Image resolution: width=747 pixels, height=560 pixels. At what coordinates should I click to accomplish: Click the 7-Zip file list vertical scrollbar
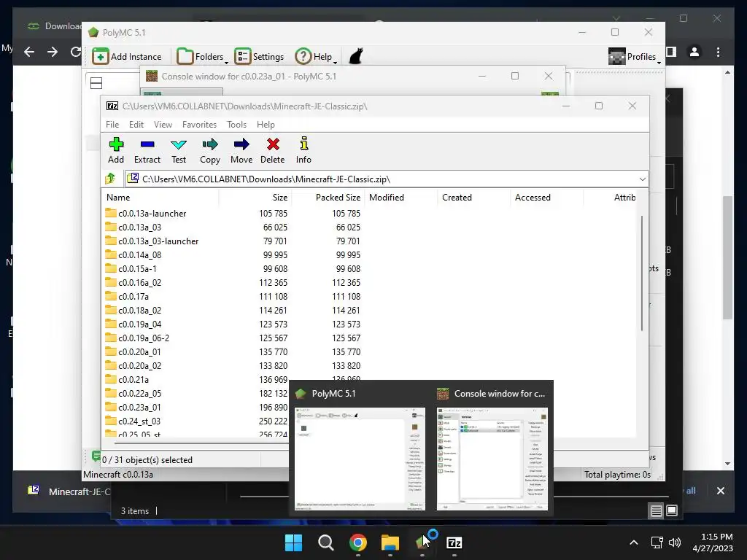point(642,273)
